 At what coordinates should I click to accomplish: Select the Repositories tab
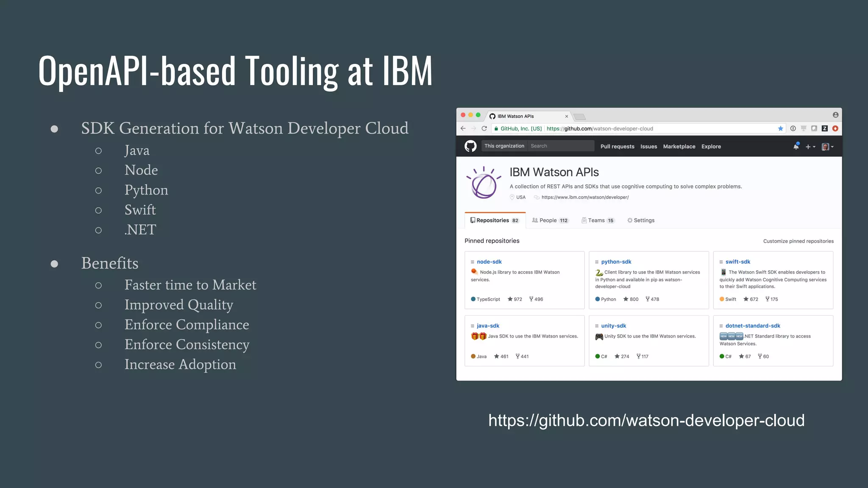click(x=495, y=220)
